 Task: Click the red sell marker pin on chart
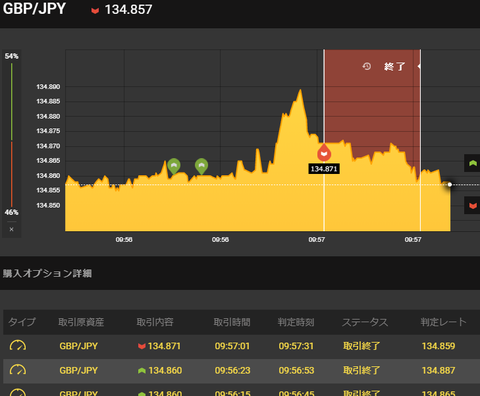pos(324,153)
